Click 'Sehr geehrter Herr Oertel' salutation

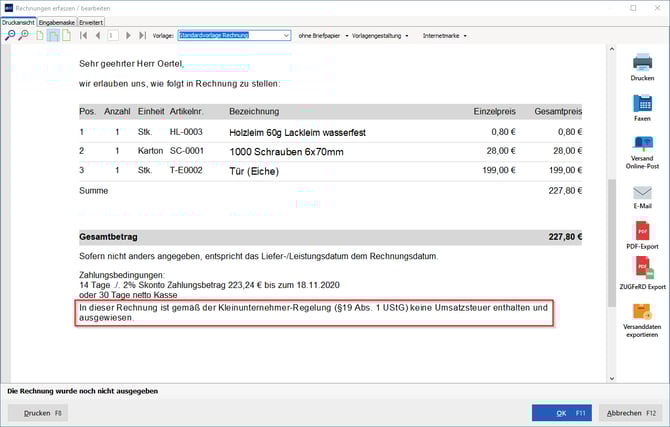point(131,64)
